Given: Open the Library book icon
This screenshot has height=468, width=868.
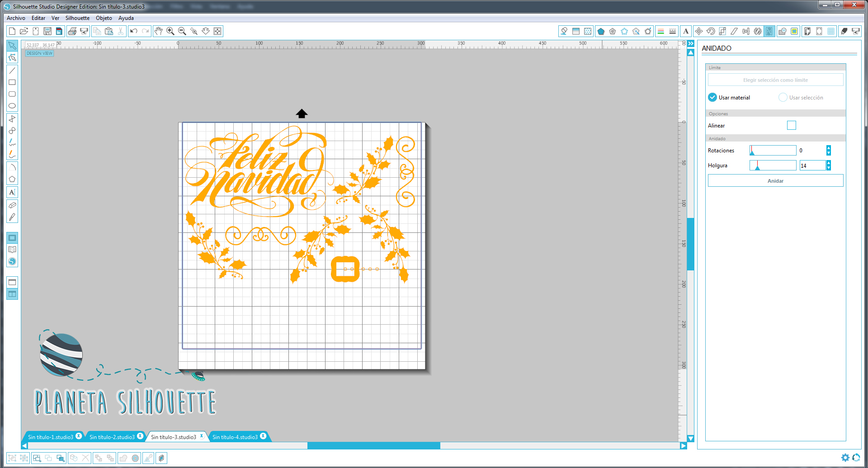Looking at the screenshot, I should (12, 250).
